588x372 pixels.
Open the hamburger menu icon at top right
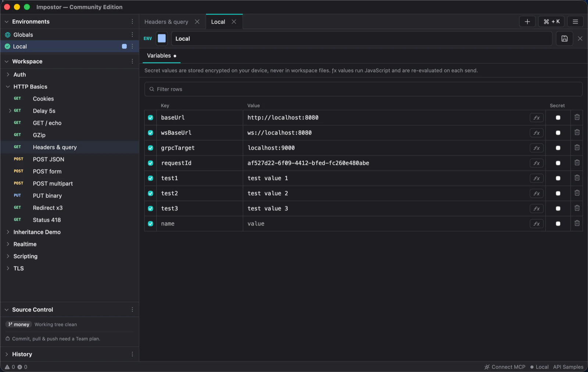(575, 22)
